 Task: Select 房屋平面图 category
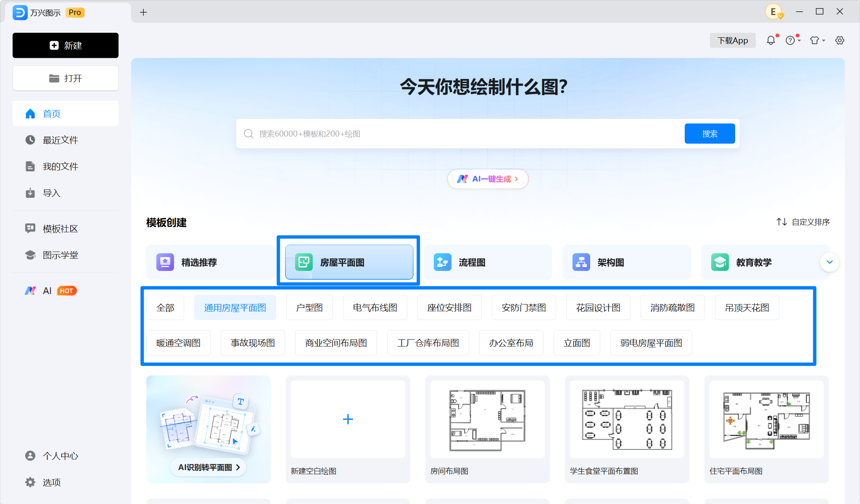tap(349, 262)
